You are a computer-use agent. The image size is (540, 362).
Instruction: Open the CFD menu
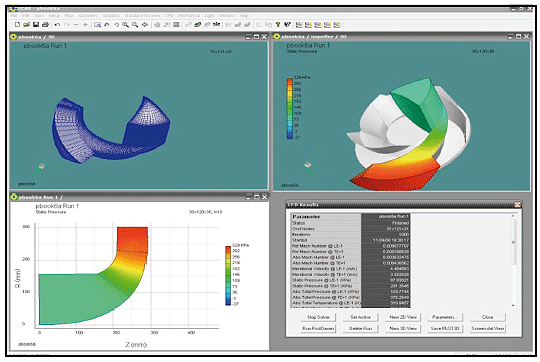169,15
